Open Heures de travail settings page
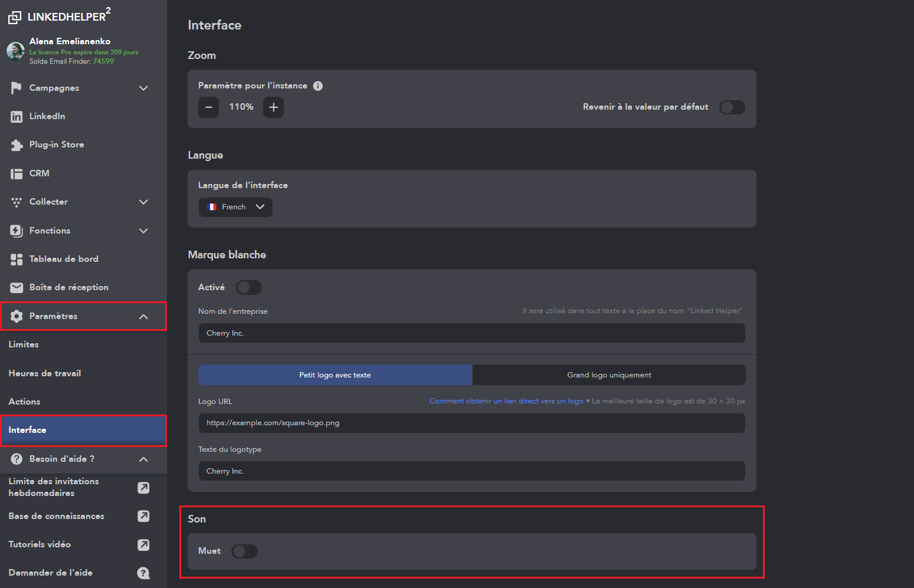This screenshot has height=588, width=914. [x=45, y=373]
